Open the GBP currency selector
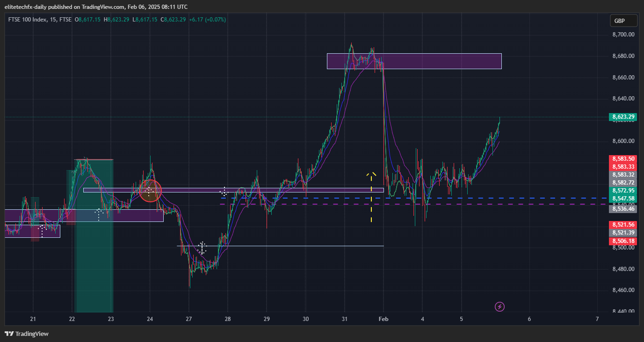This screenshot has height=342, width=644. (623, 21)
